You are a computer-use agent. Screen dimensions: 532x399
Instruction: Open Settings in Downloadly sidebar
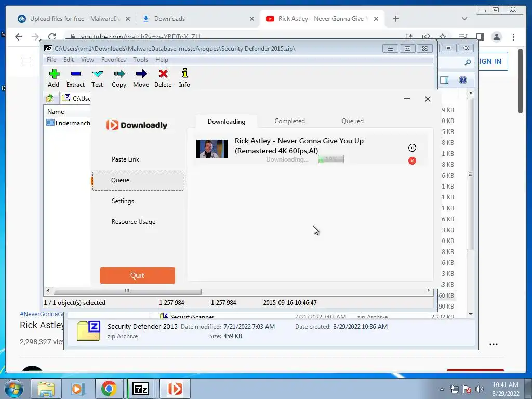coord(123,201)
